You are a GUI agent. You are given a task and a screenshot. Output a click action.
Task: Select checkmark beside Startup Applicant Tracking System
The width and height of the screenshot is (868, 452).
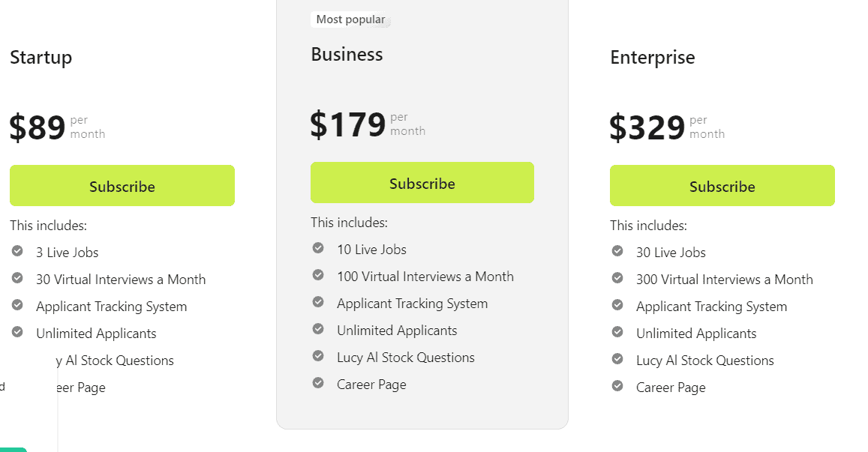(17, 305)
